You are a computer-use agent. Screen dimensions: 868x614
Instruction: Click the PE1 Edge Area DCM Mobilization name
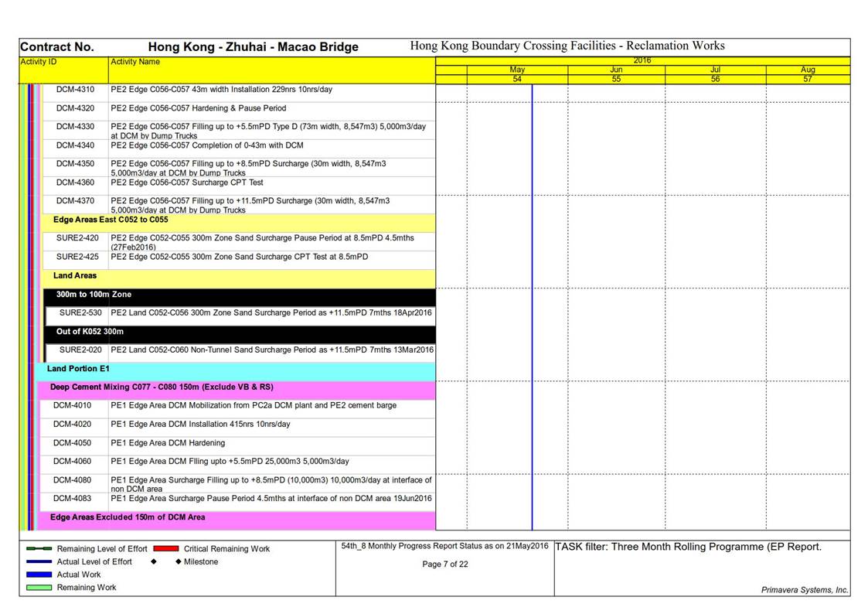254,405
